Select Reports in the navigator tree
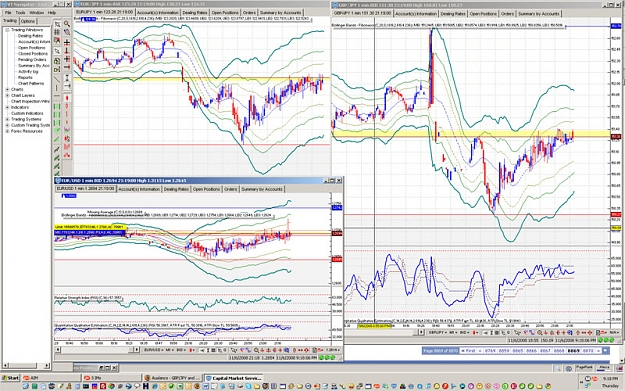625x391 pixels. pos(25,78)
